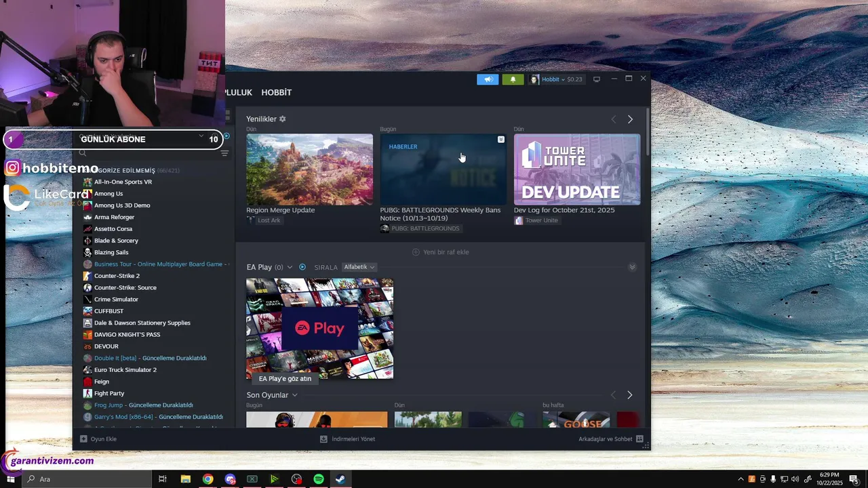Click the EA Play collage banner
Image resolution: width=868 pixels, height=488 pixels.
click(x=319, y=328)
